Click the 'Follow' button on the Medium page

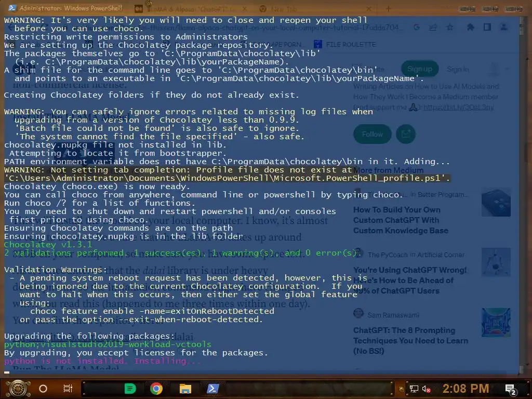point(372,134)
